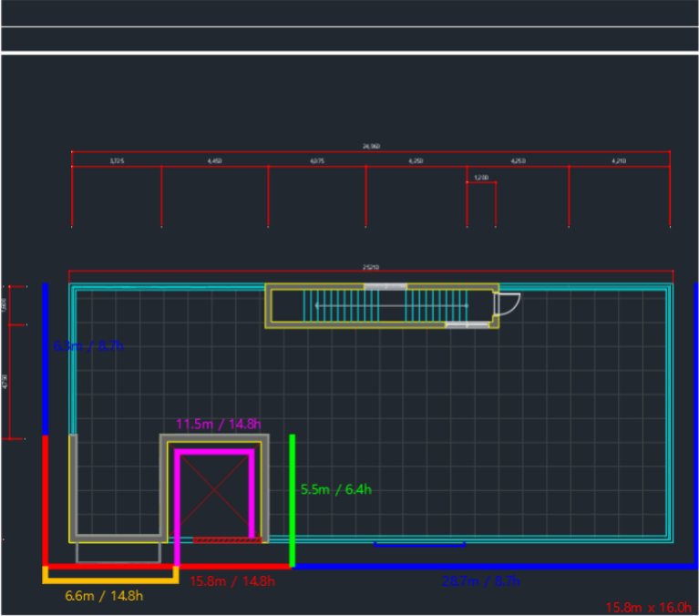This screenshot has width=699, height=616.
Task: Select the 3,725 dimension text
Action: 117,161
